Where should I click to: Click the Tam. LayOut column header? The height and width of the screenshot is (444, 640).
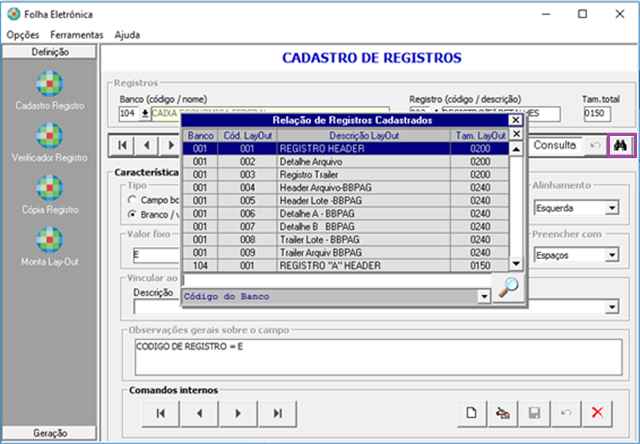click(x=480, y=135)
